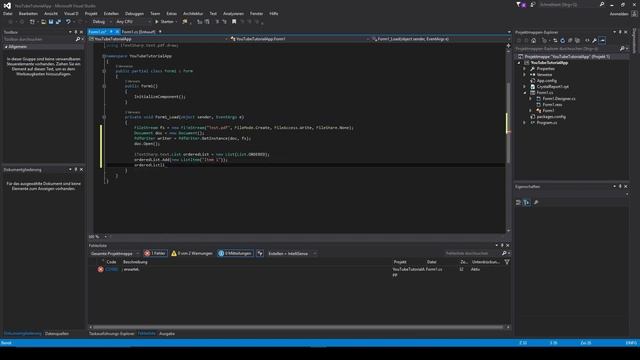This screenshot has width=640, height=360.
Task: Click the Home icon in Projektmappen-Explorer
Action: (533, 40)
